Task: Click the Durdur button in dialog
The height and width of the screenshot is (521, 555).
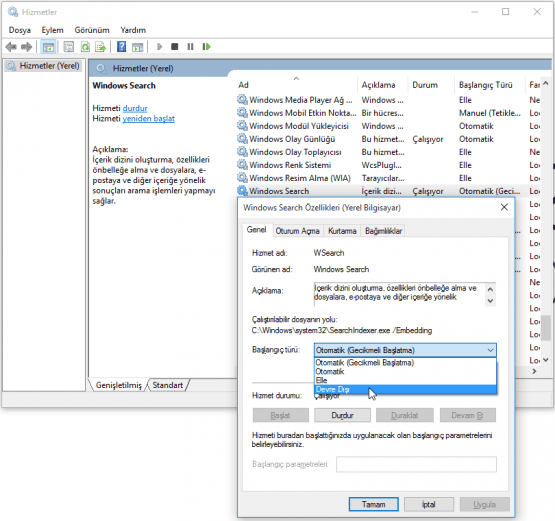Action: tap(342, 415)
